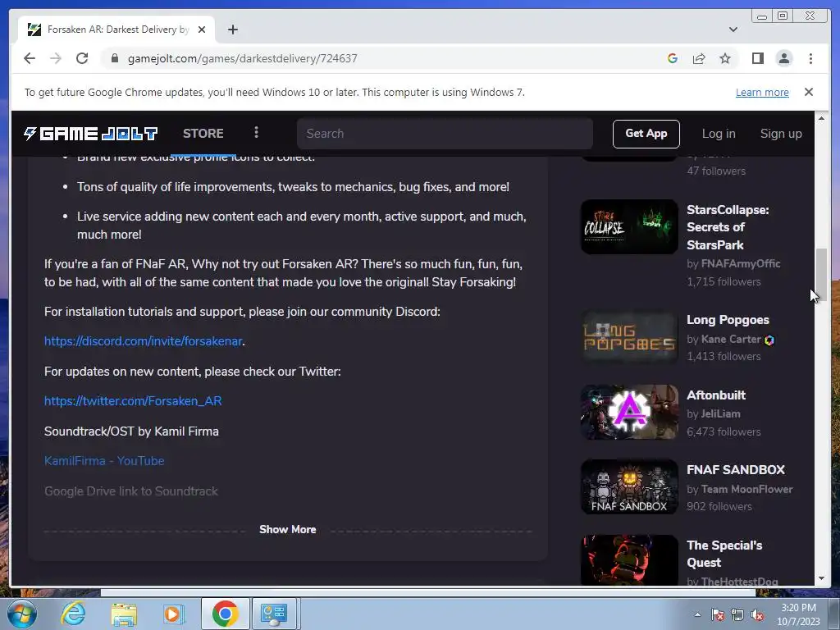
Task: Click the Action Center flag icon
Action: click(717, 614)
